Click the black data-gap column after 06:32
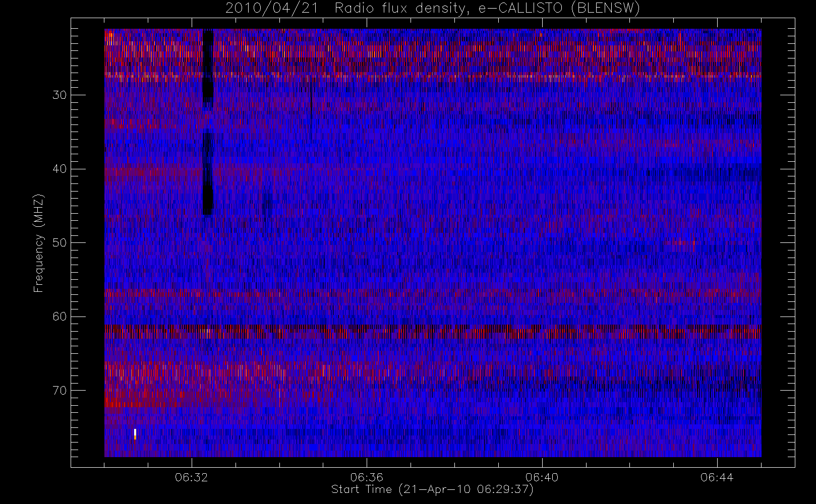The height and width of the screenshot is (504, 816). 208,122
